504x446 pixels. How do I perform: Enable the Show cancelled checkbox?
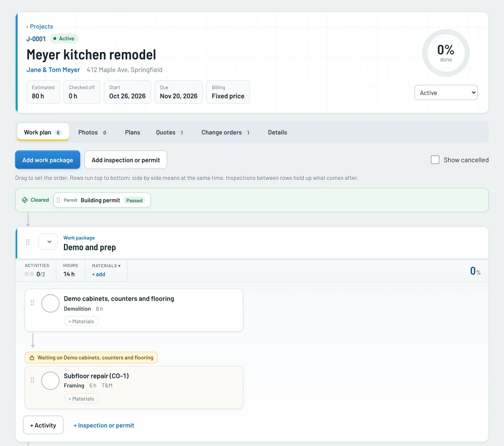[435, 160]
